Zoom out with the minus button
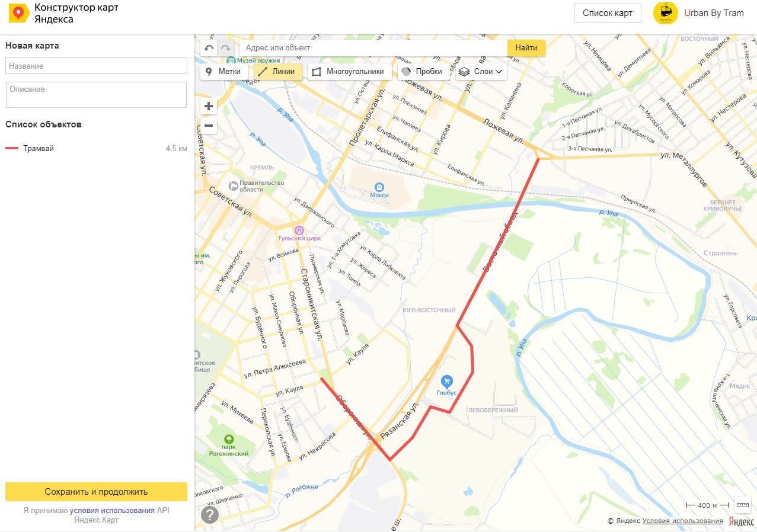 pyautogui.click(x=209, y=126)
